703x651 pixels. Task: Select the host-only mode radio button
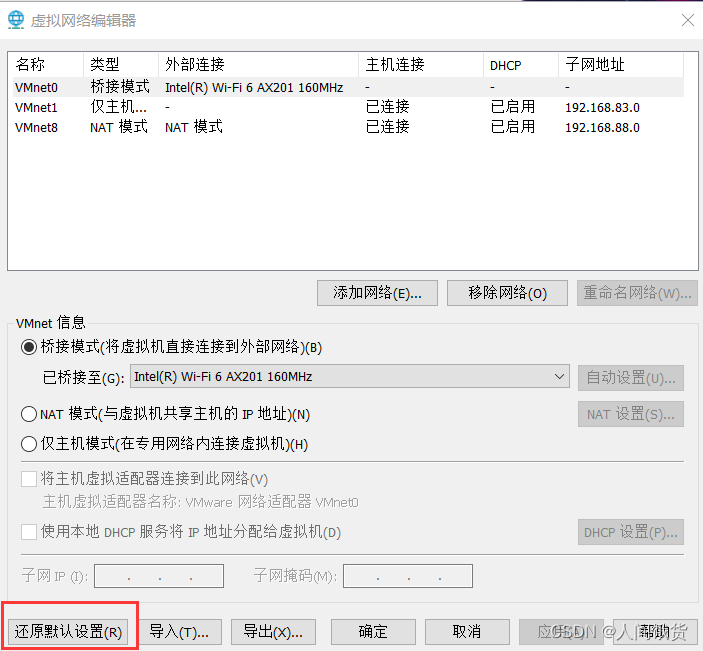[x=29, y=444]
